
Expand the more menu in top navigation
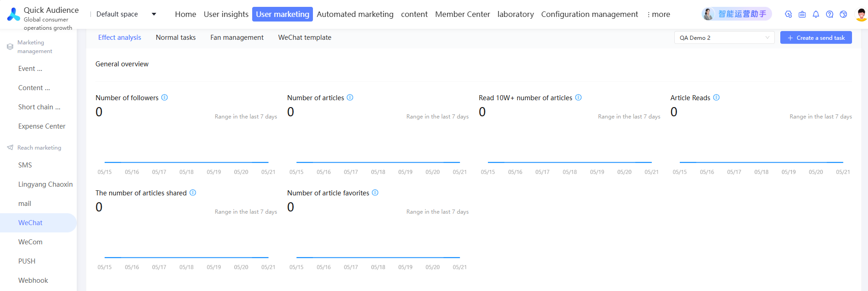[659, 14]
